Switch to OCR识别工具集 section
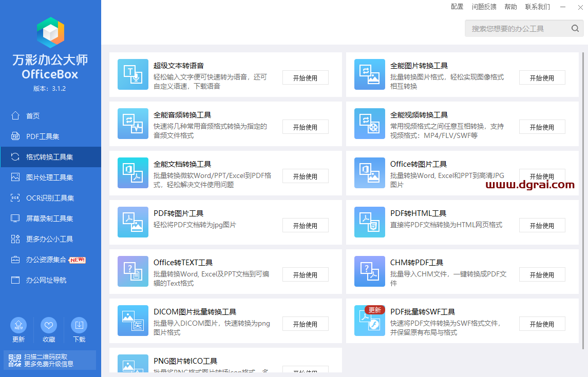 (x=51, y=197)
